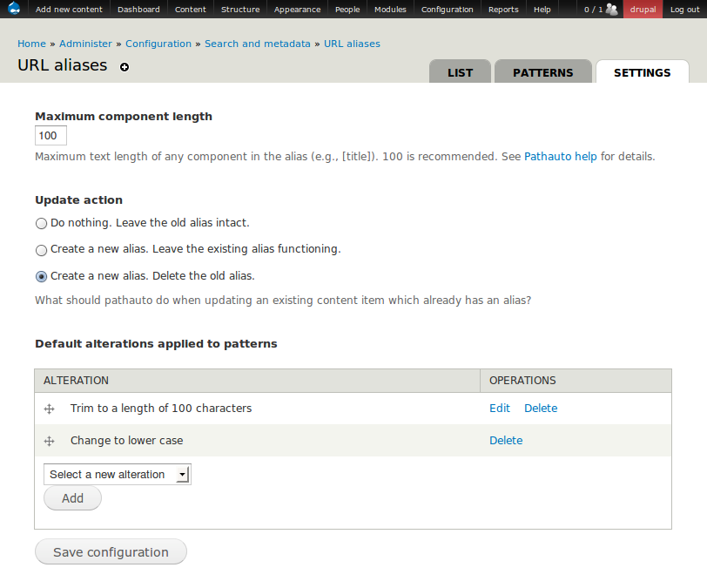The height and width of the screenshot is (588, 707).
Task: Click Delete for Change to lower case alteration
Action: coord(506,441)
